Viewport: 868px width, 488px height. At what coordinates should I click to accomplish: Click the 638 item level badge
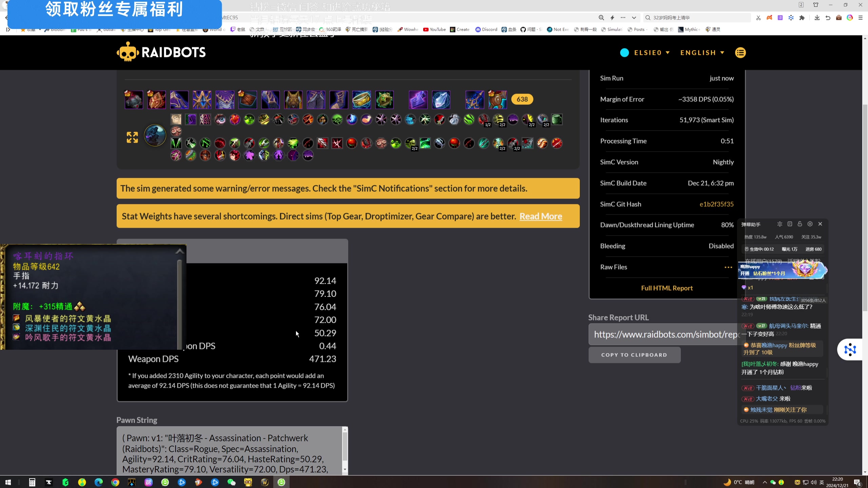tap(522, 99)
